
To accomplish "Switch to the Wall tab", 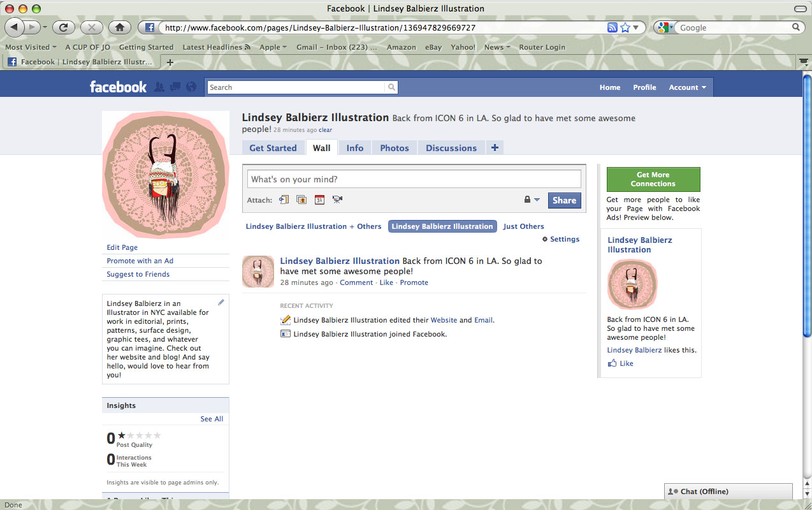I will click(322, 148).
